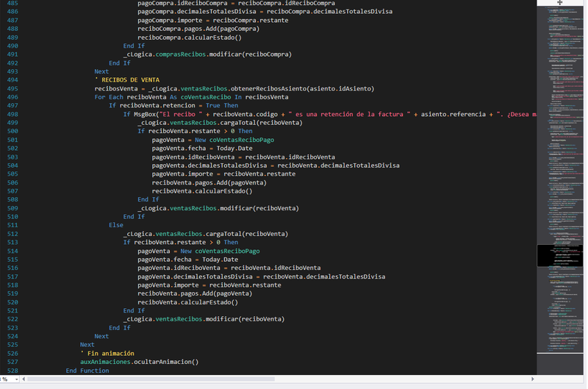The width and height of the screenshot is (588, 389).
Task: Click the code minimap on the right
Action: click(560, 180)
